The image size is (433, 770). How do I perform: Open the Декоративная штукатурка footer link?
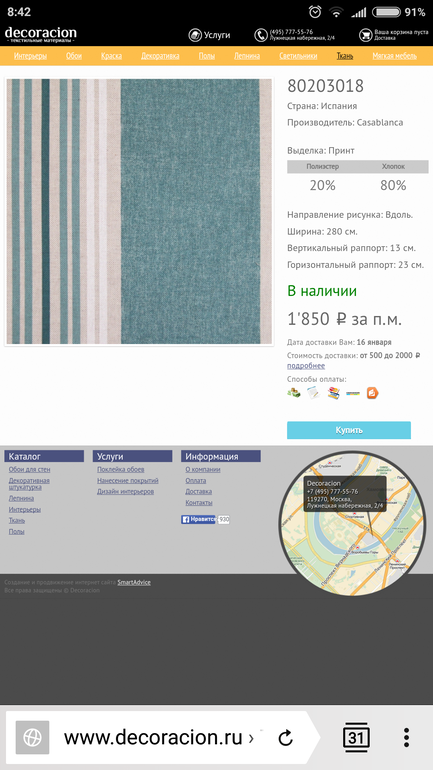click(x=29, y=484)
